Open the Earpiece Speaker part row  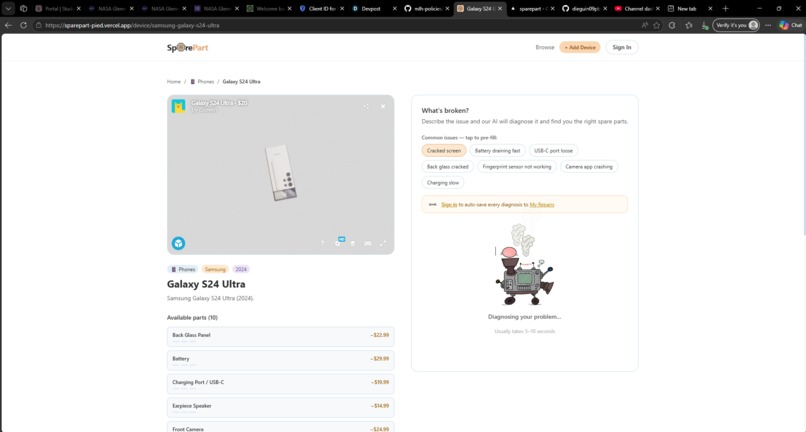pos(281,408)
